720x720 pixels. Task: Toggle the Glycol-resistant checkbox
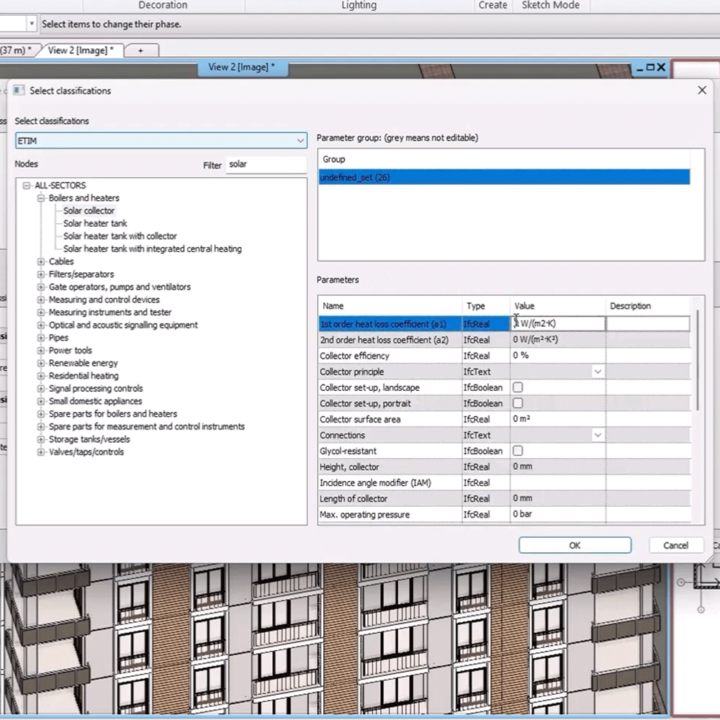click(x=518, y=451)
